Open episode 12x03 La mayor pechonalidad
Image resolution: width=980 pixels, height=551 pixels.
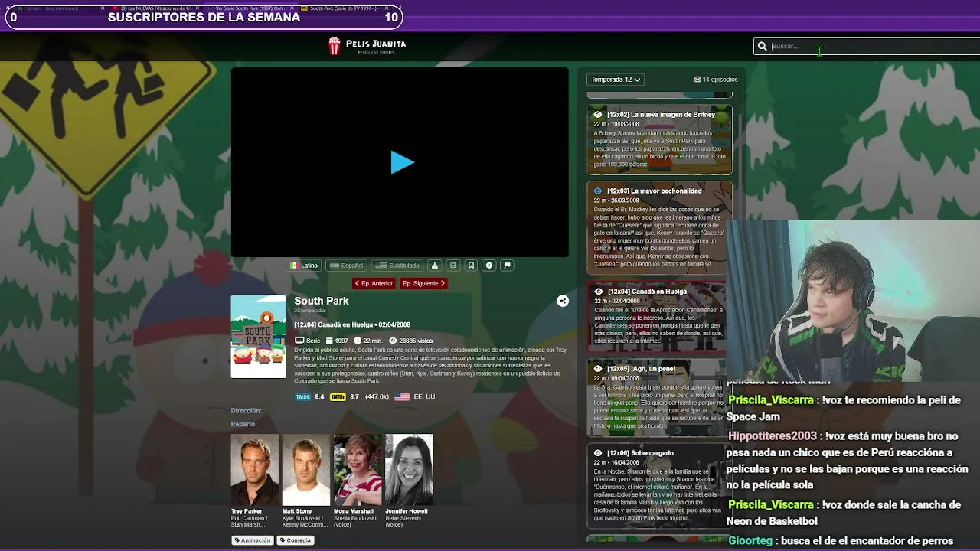click(659, 227)
